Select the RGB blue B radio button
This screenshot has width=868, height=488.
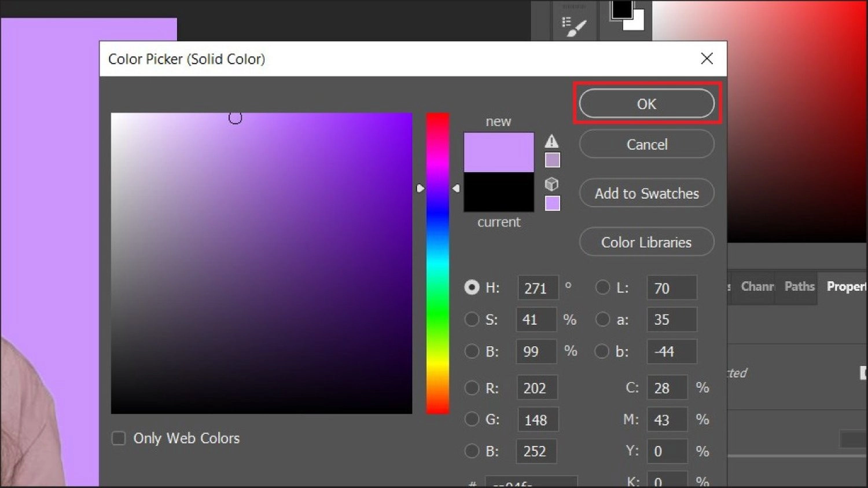click(472, 451)
